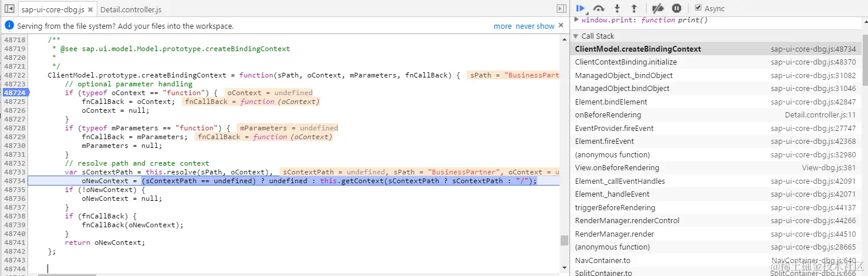The width and height of the screenshot is (868, 276).
Task: Dismiss the workspace infobar with its X
Action: pyautogui.click(x=561, y=25)
